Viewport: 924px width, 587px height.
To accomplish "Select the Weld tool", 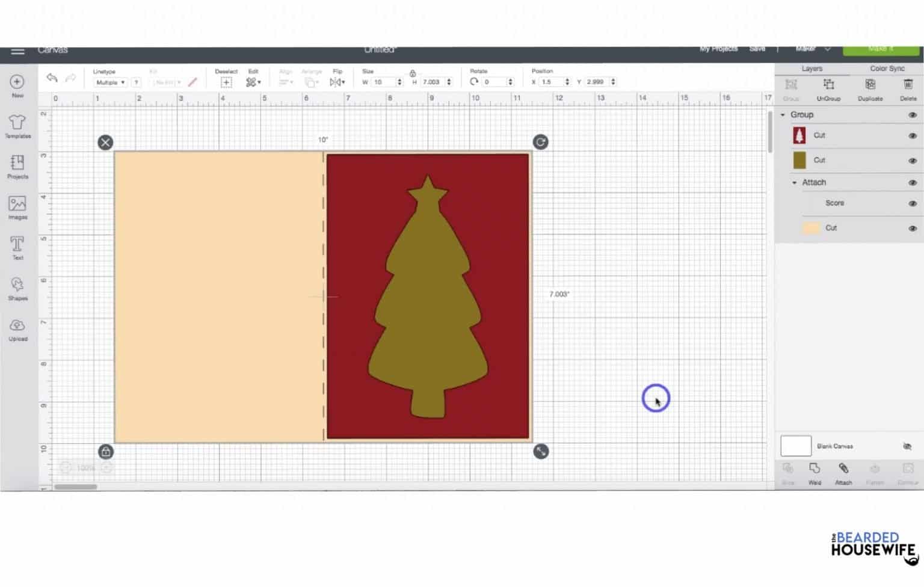I will [815, 472].
